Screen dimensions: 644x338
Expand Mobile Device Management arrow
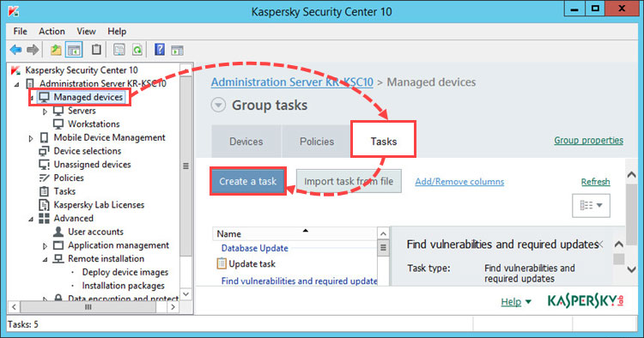[31, 138]
